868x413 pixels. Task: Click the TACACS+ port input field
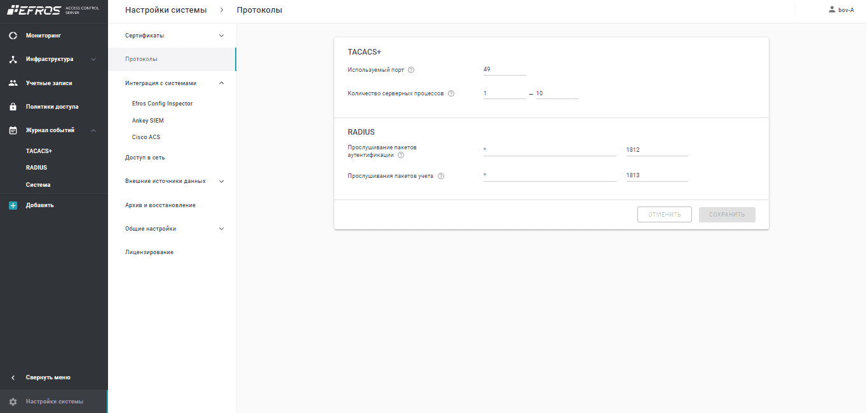tap(505, 69)
